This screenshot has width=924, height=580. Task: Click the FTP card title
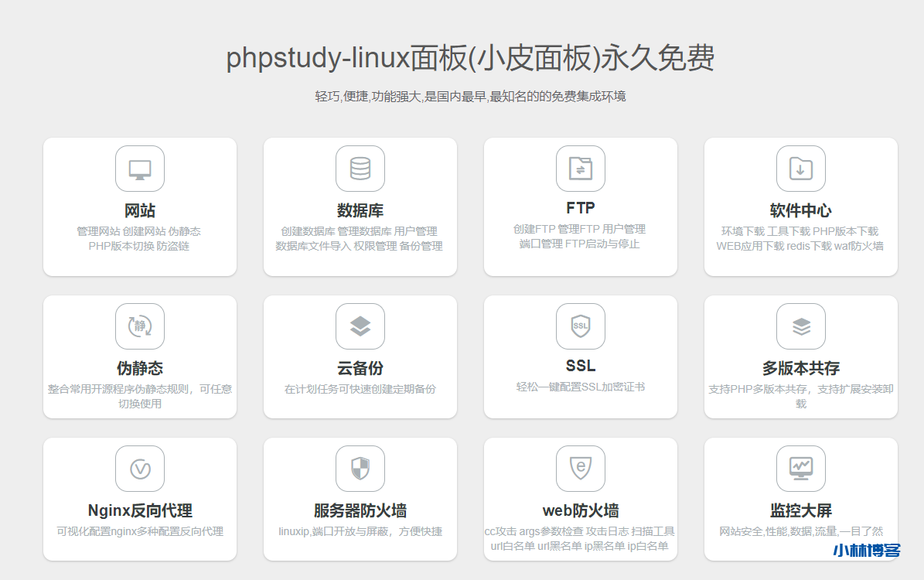click(x=580, y=207)
